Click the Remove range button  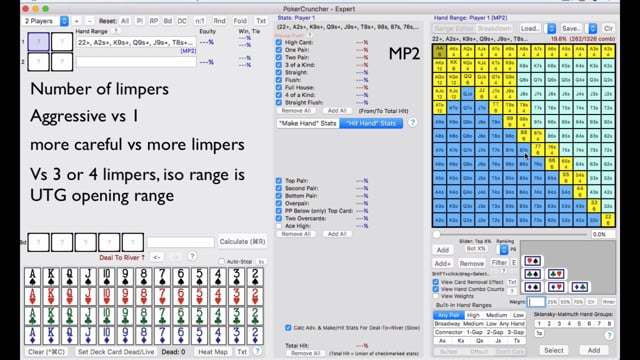471,263
